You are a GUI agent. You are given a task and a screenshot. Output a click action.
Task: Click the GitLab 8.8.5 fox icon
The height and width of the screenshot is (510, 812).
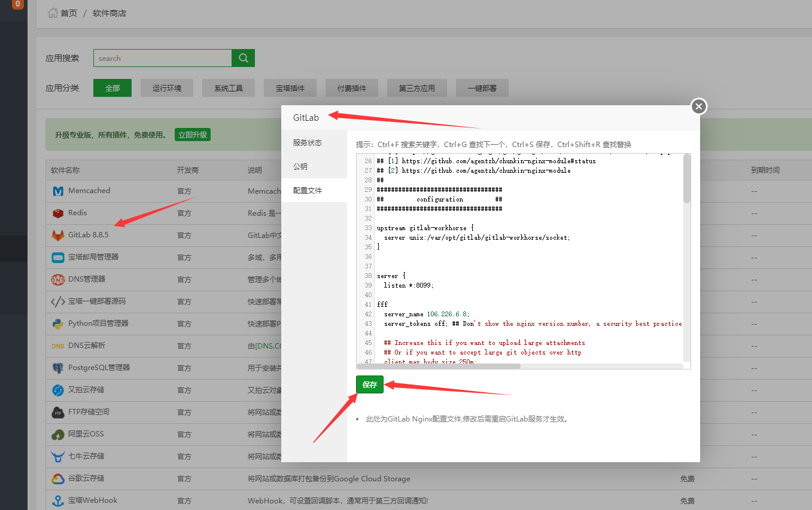[57, 235]
